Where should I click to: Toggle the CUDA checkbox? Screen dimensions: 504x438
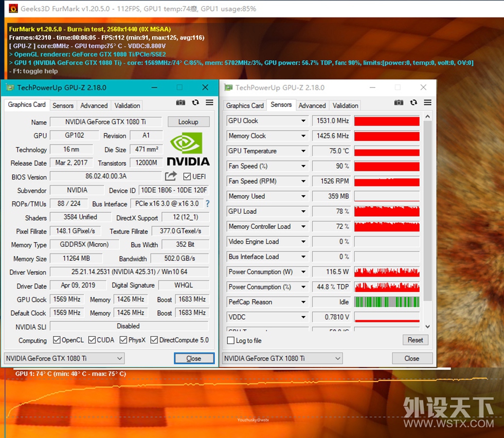point(92,340)
